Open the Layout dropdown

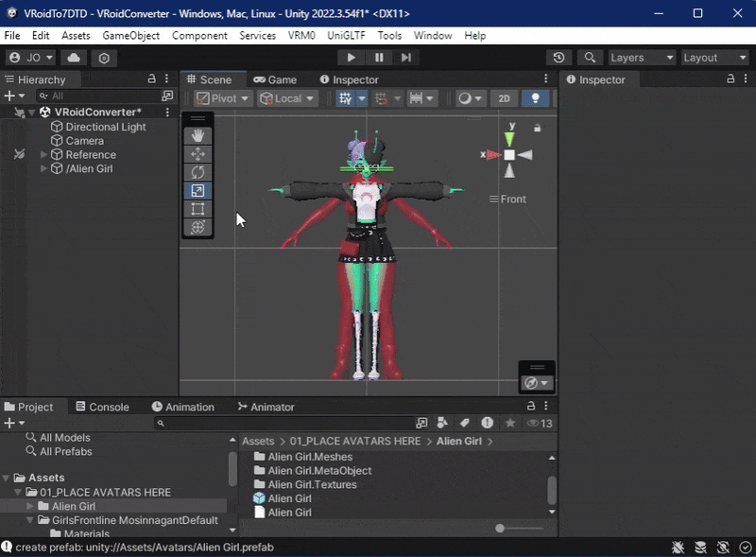coord(714,58)
